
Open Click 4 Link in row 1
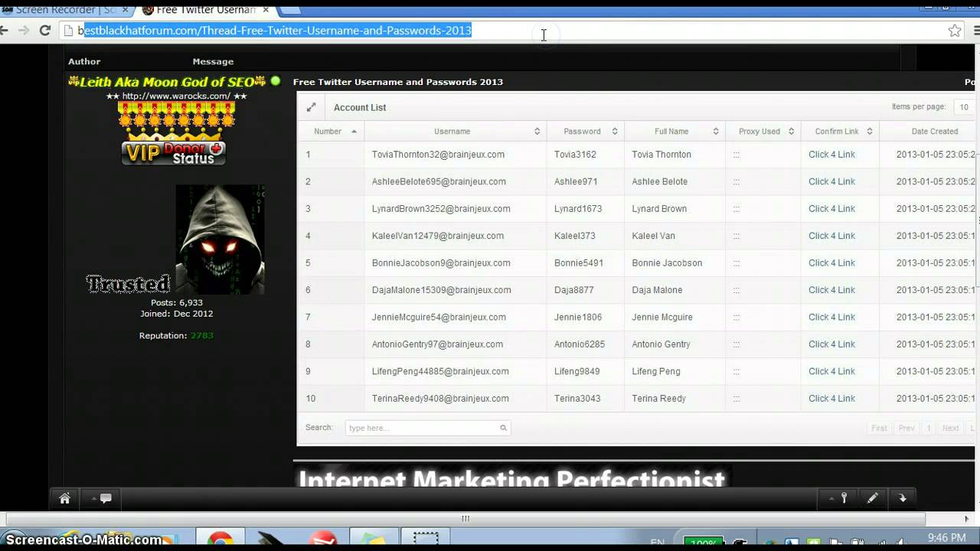831,155
